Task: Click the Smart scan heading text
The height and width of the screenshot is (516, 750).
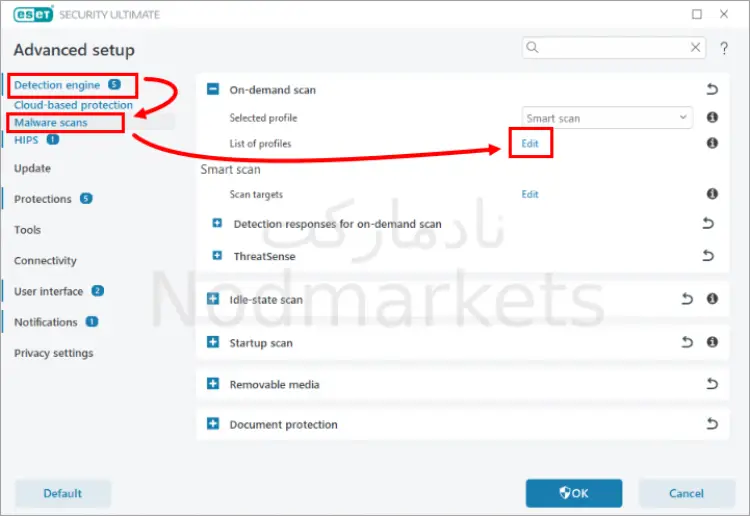Action: coord(231,170)
